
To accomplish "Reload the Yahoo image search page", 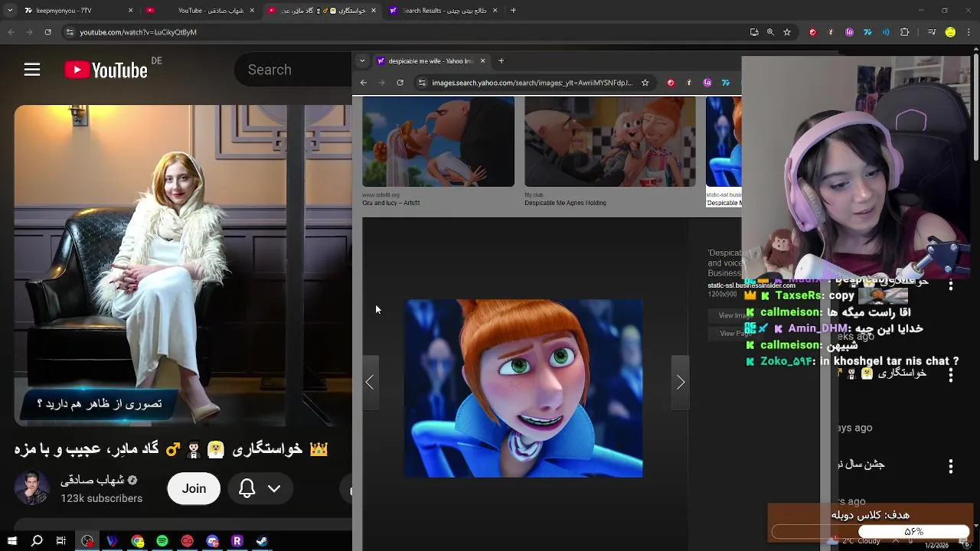I will coord(400,83).
